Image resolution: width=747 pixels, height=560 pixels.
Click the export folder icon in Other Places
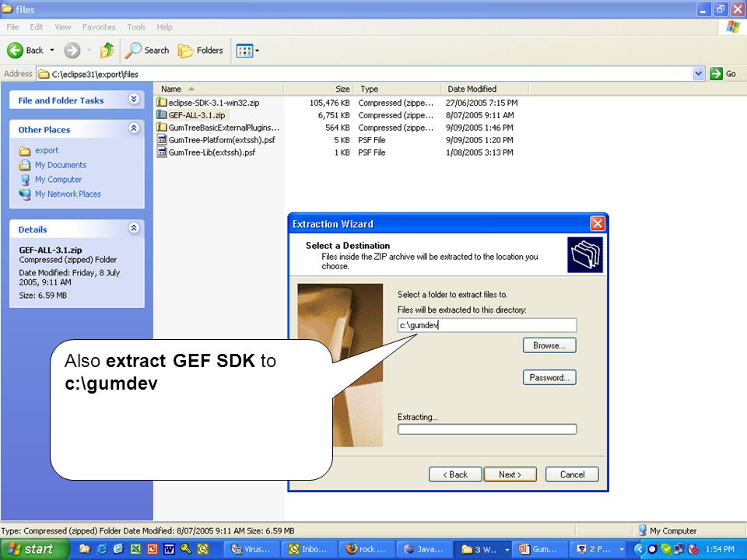pos(25,151)
